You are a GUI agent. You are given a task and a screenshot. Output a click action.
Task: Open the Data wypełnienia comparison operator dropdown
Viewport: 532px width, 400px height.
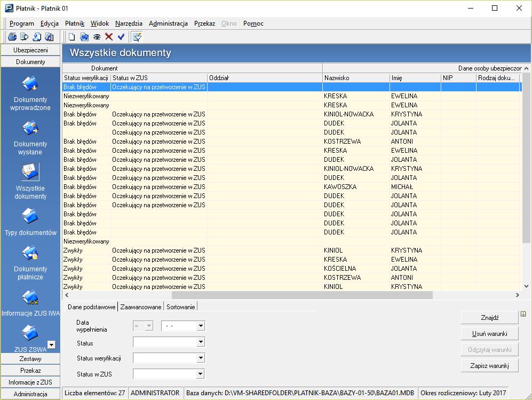(x=149, y=326)
